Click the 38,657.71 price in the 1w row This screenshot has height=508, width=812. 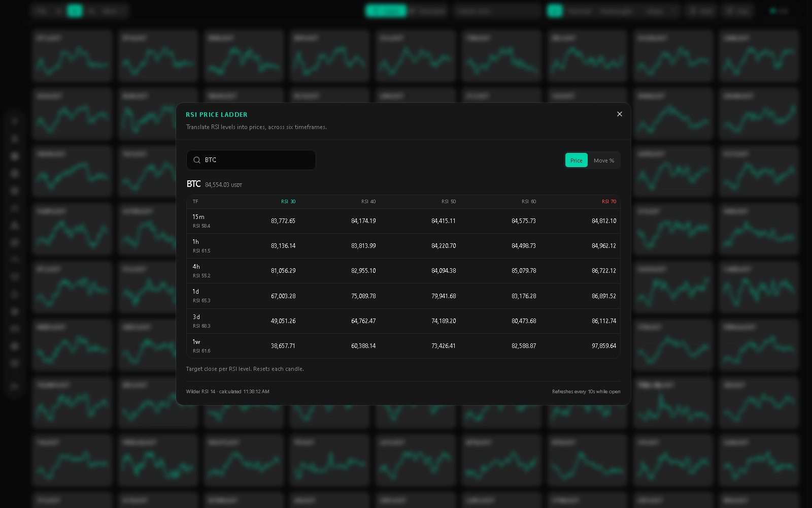click(283, 346)
